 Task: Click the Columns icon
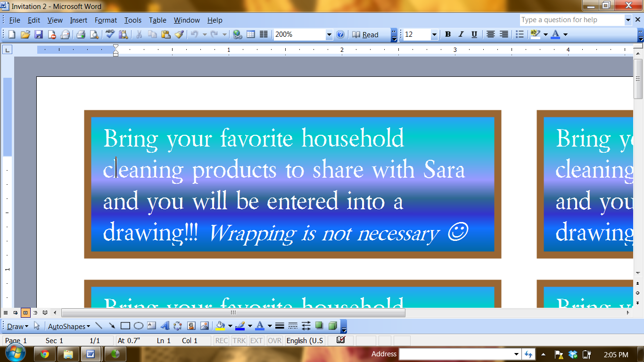coord(264,34)
